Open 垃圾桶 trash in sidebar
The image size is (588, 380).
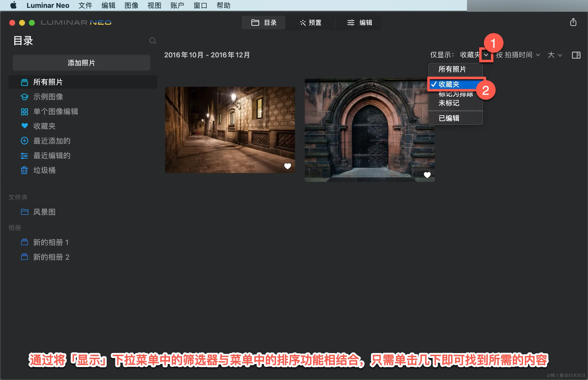pos(44,170)
